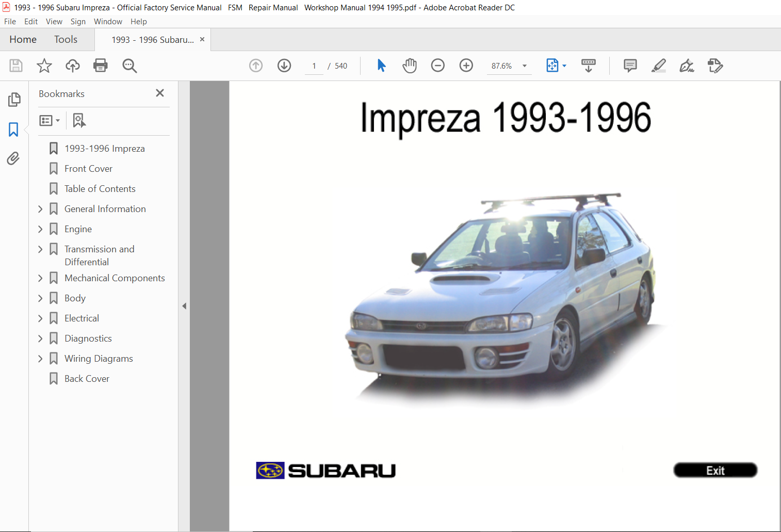Select the Diagnostics bookmark label
This screenshot has height=532, width=781.
coord(88,338)
